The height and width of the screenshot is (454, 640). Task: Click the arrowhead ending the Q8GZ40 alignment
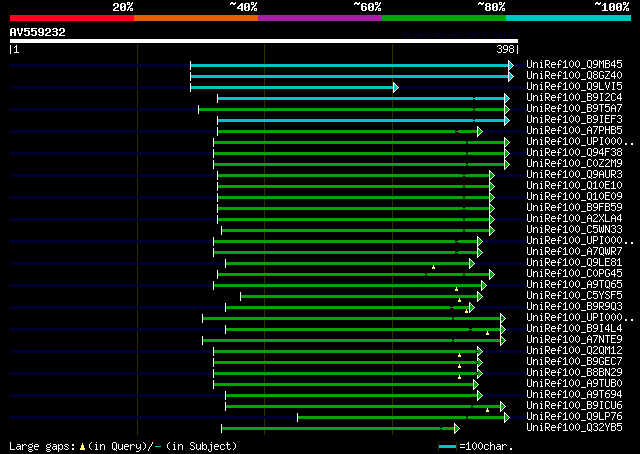pyautogui.click(x=511, y=76)
